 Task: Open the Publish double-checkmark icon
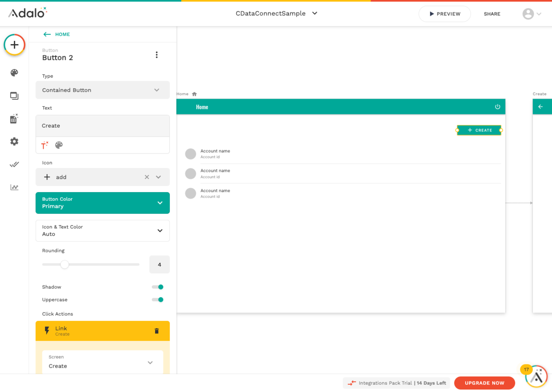coord(14,165)
